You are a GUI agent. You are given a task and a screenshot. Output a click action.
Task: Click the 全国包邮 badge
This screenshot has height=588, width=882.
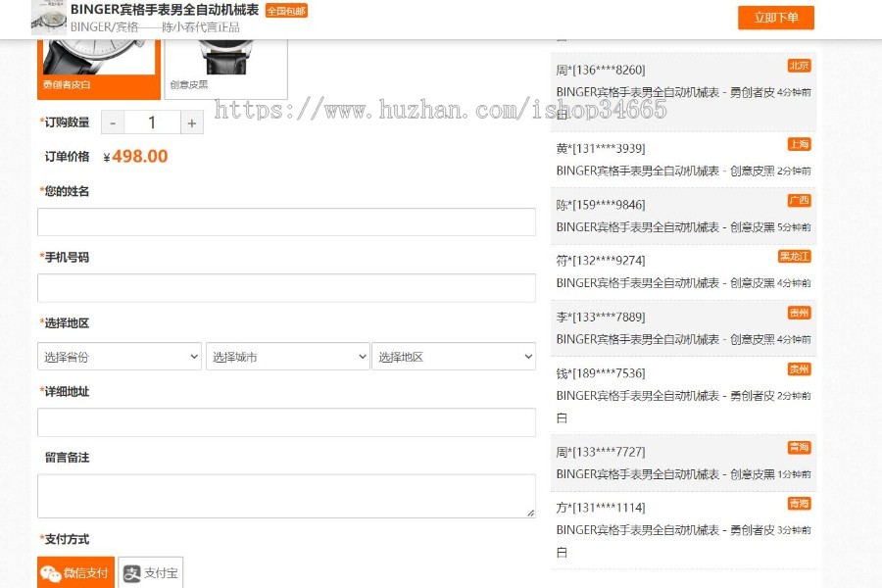[286, 11]
